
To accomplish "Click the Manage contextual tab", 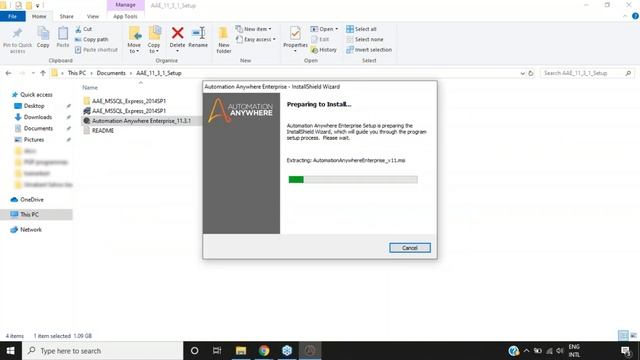I will (x=125, y=5).
